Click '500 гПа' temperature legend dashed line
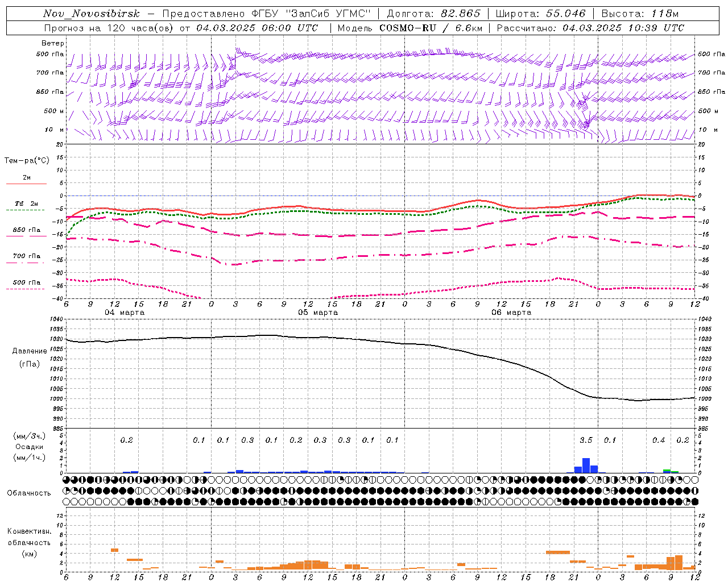The width and height of the screenshot is (728, 582). tap(25, 289)
